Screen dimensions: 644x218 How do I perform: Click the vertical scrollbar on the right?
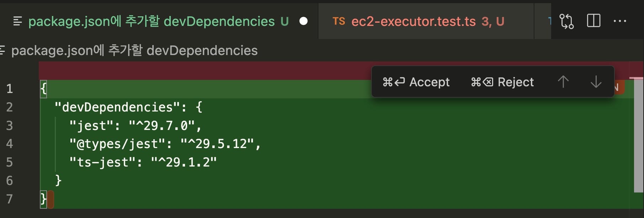pyautogui.click(x=638, y=135)
